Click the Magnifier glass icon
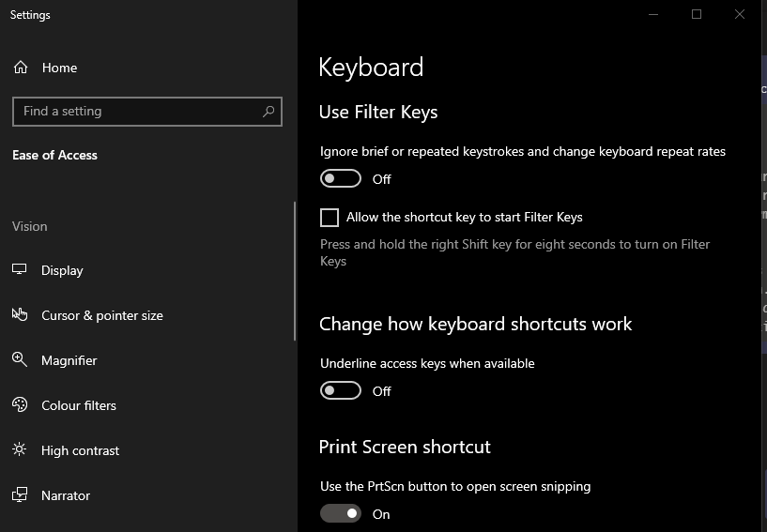This screenshot has width=767, height=532. pyautogui.click(x=20, y=359)
